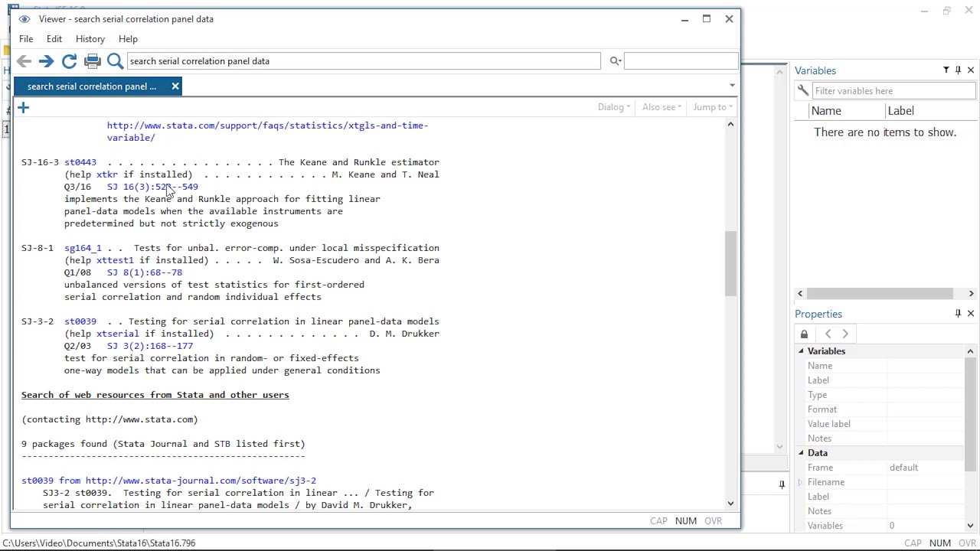This screenshot has width=980, height=551.
Task: Close the Variables panel
Action: 971,70
